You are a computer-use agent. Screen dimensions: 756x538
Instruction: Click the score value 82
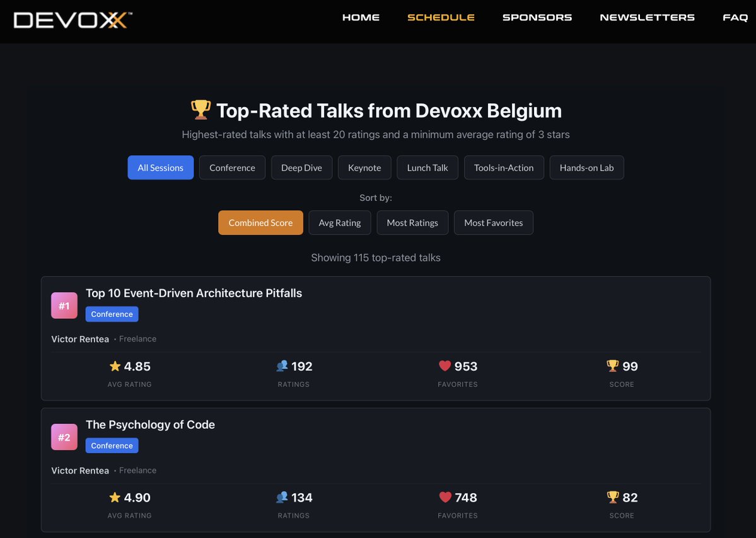pos(630,498)
